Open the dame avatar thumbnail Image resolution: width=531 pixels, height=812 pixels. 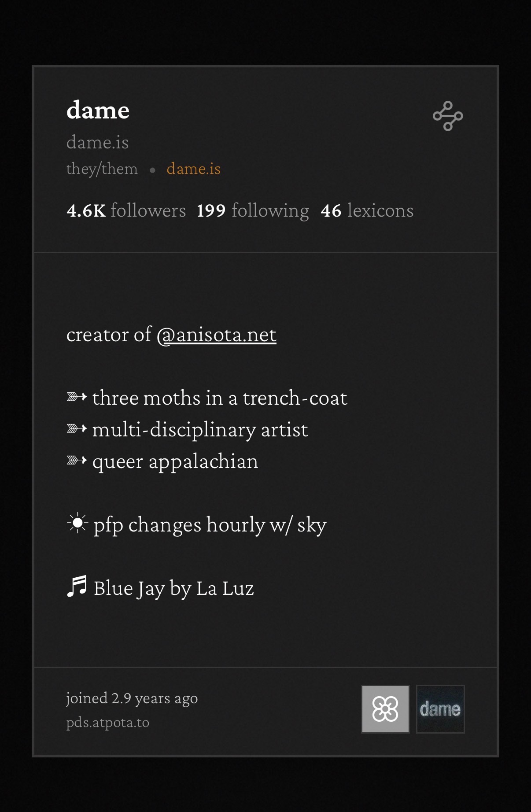[440, 709]
